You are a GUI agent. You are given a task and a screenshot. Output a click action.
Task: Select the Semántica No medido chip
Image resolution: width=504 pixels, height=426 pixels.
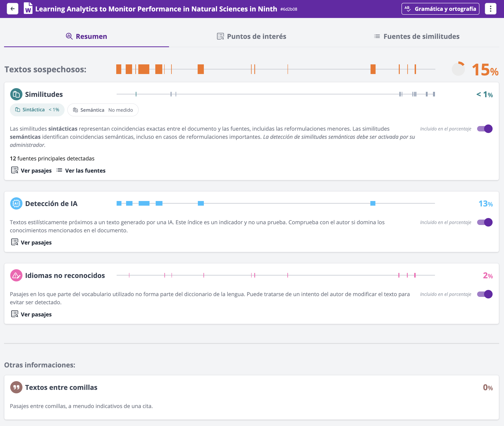pos(103,110)
